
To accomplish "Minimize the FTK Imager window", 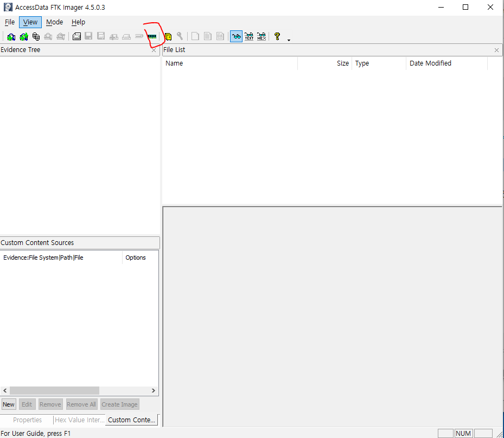I will [441, 7].
